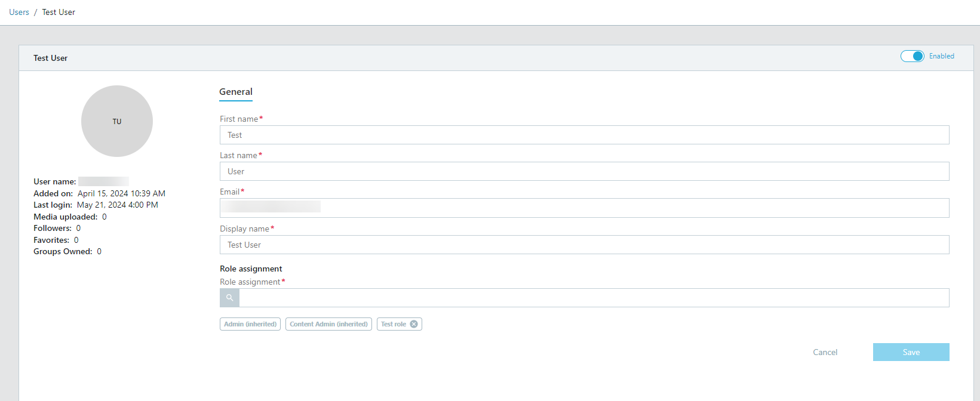980x401 pixels.
Task: Select the General tab
Action: (236, 92)
